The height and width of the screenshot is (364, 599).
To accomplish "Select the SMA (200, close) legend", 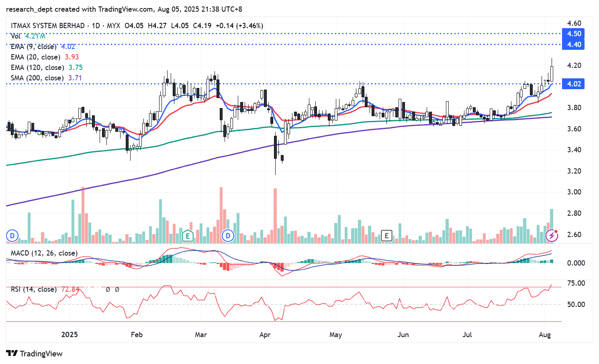I will (37, 78).
